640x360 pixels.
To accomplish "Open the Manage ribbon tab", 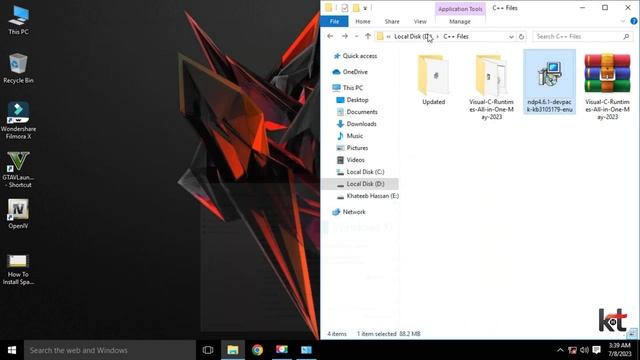I will click(460, 22).
